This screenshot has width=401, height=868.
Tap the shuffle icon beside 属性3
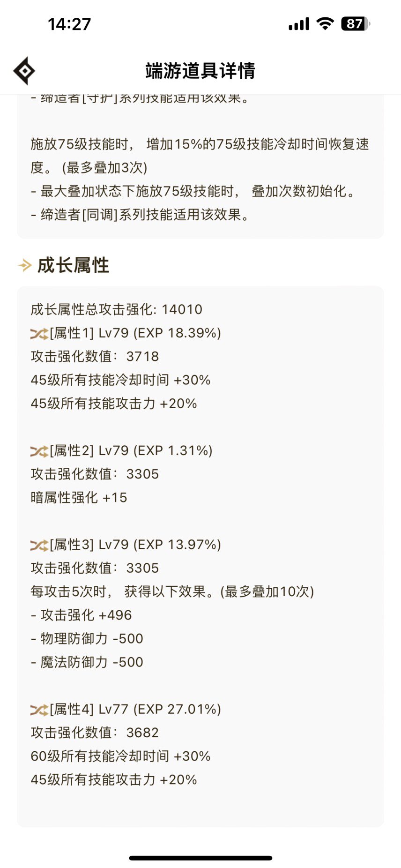tap(39, 546)
